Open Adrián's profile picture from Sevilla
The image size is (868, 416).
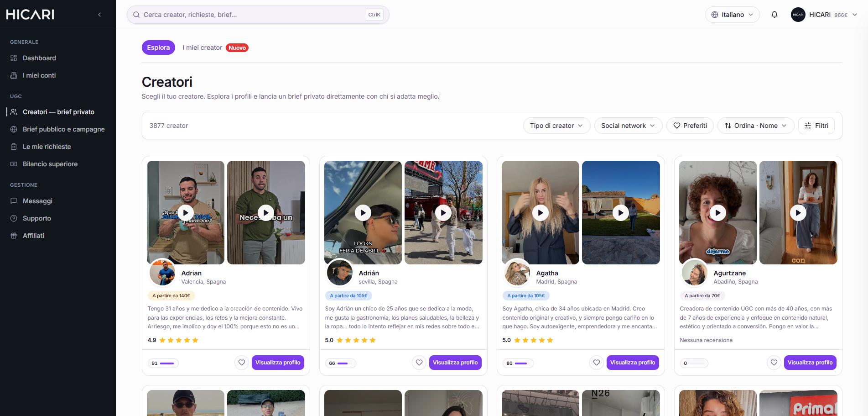340,273
